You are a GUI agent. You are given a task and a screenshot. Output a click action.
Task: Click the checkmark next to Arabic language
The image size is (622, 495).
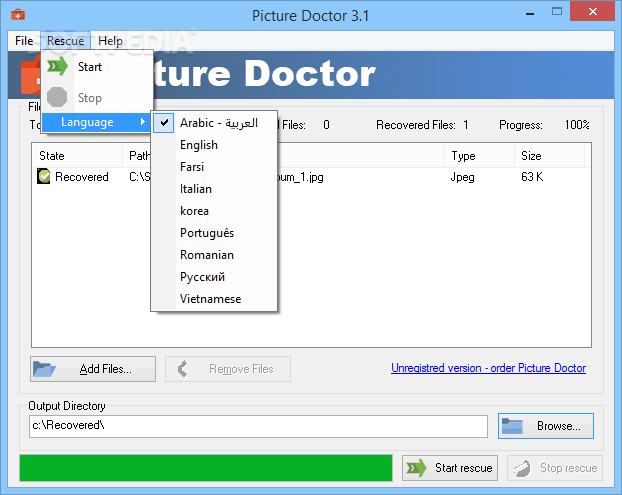[164, 123]
